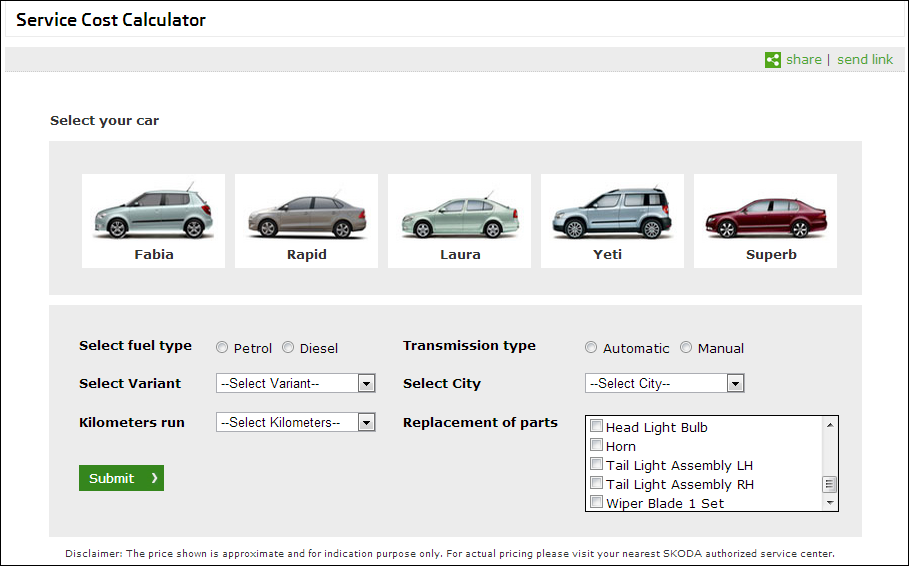Choose the Rapid car image
Image resolution: width=909 pixels, height=566 pixels.
pyautogui.click(x=307, y=221)
